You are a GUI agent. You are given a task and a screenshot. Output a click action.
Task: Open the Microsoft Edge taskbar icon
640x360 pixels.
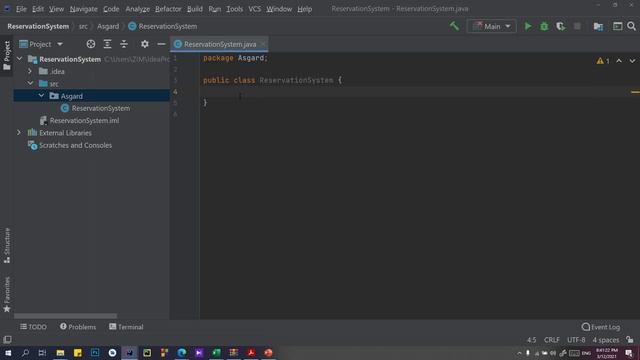[182, 353]
